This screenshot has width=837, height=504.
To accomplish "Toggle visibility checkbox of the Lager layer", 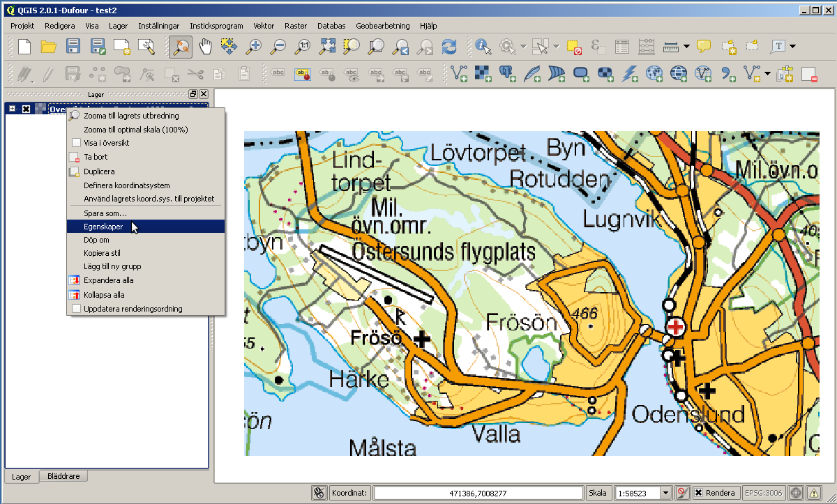I will (27, 109).
